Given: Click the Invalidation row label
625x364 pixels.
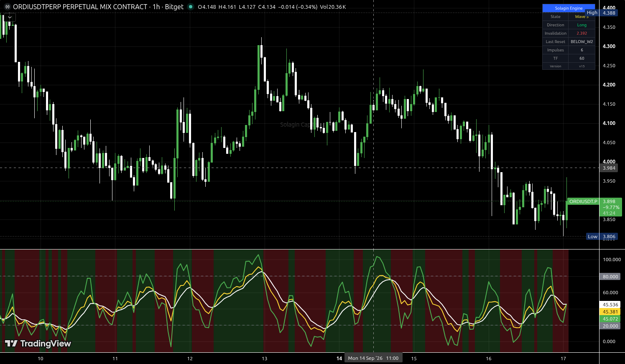Looking at the screenshot, I should pyautogui.click(x=556, y=33).
